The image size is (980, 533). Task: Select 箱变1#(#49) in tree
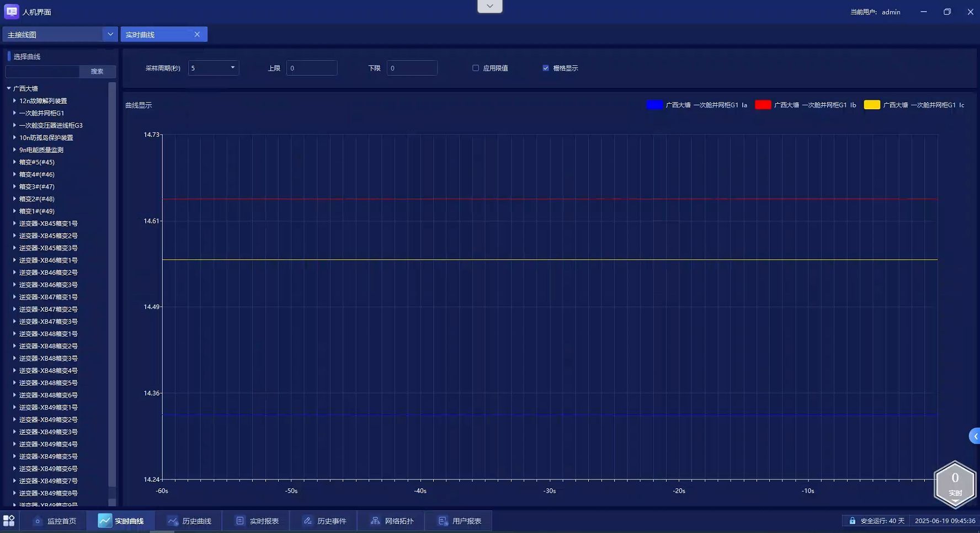pos(37,211)
